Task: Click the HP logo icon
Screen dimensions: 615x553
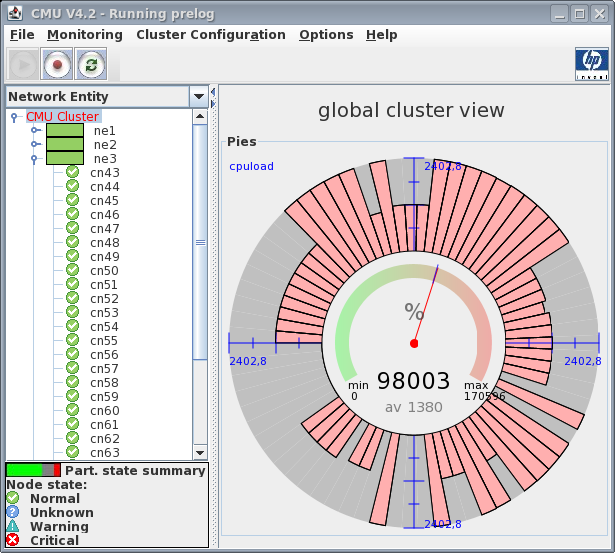Action: (590, 64)
